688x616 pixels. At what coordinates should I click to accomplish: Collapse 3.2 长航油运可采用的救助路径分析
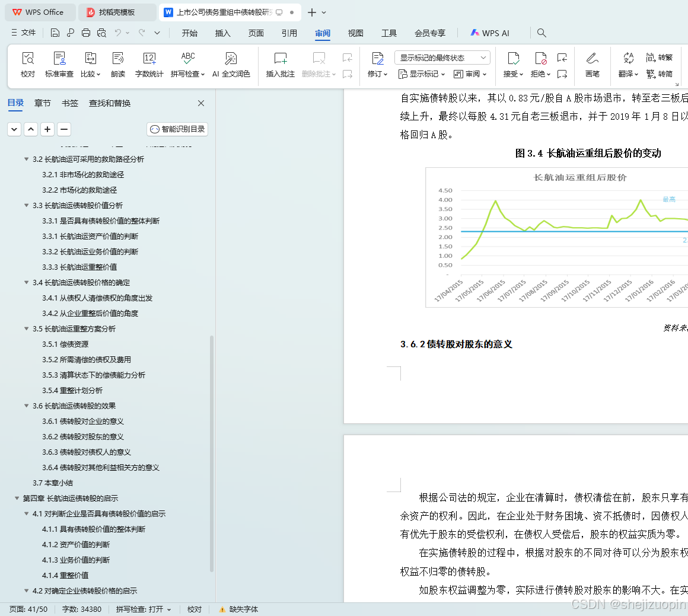(x=26, y=159)
